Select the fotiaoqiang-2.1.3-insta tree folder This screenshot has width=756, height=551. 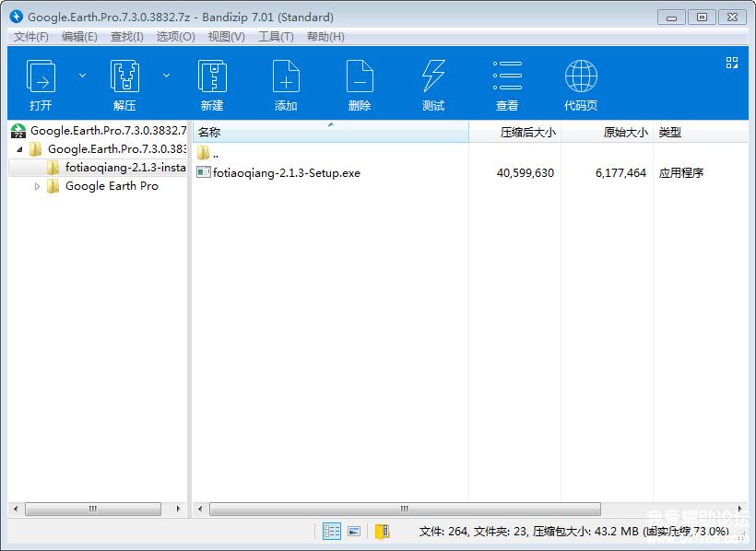click(125, 168)
